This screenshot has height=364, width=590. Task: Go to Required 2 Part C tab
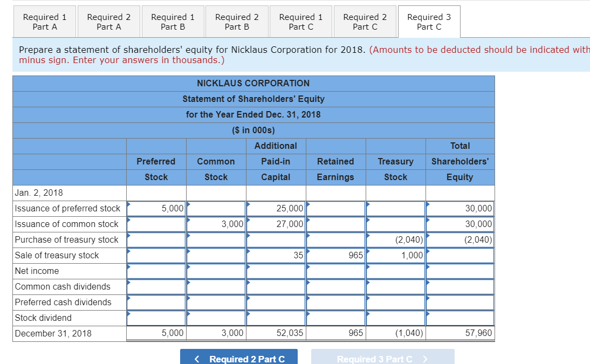click(x=365, y=22)
